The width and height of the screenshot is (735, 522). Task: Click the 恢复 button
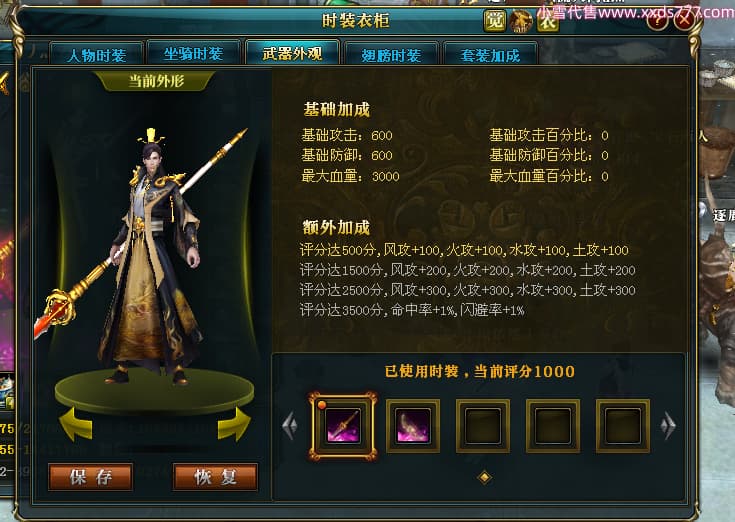[x=215, y=477]
